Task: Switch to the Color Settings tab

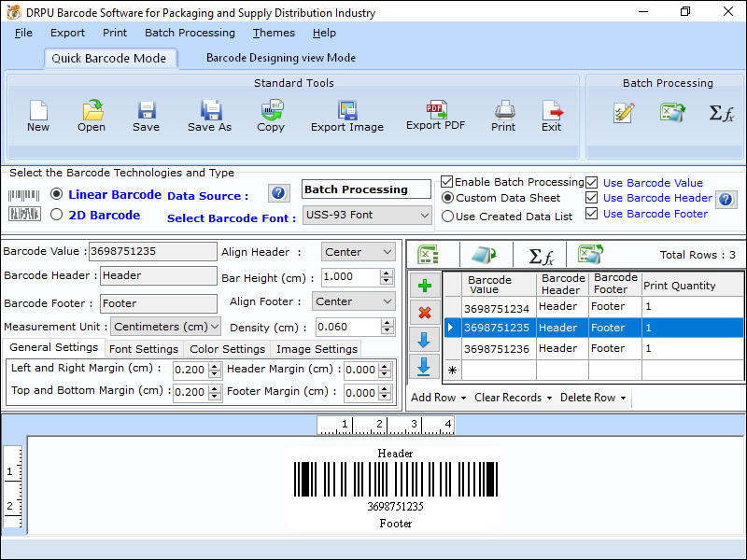Action: tap(227, 349)
